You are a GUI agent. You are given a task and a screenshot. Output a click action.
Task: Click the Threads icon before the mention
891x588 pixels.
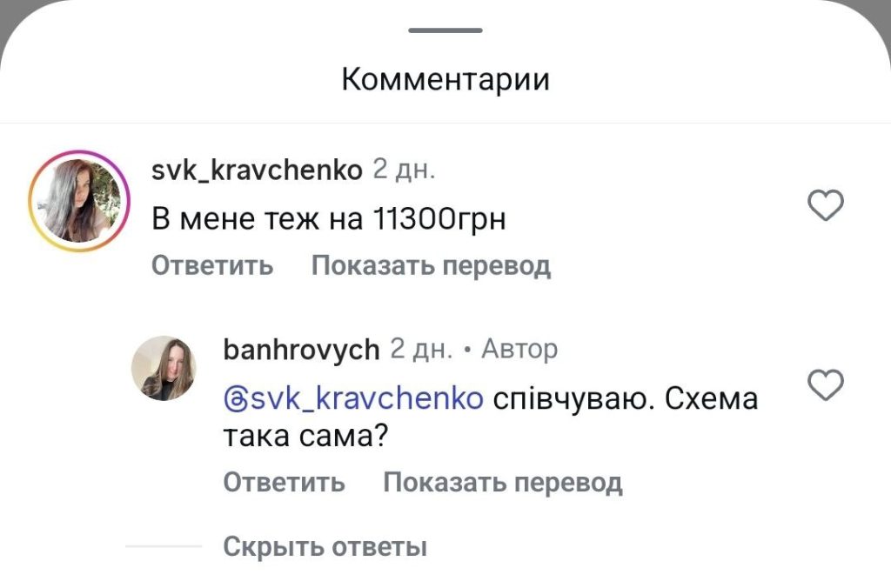click(x=234, y=399)
